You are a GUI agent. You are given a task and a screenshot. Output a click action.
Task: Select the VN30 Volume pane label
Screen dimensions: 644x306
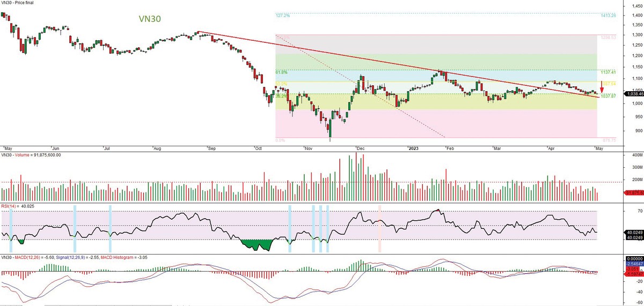tap(31, 155)
